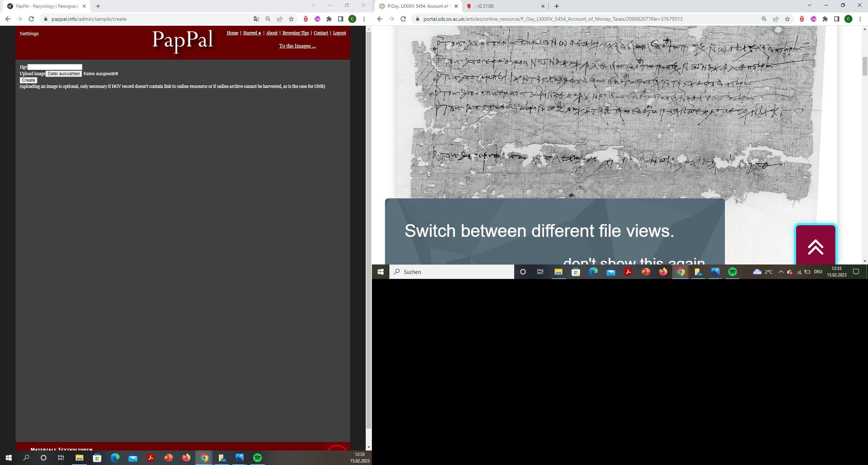Open Adobe Acrobat from bottom-left taskbar
868x465 pixels.
pos(151,458)
